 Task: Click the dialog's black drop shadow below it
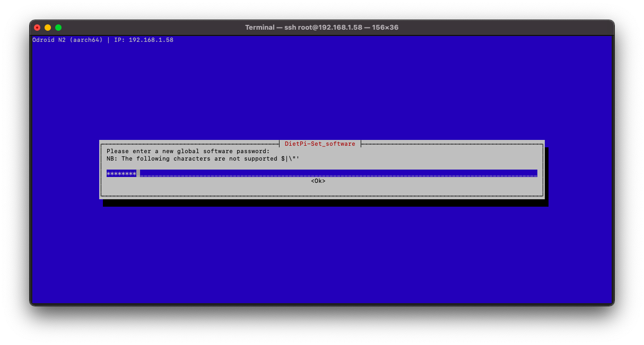click(325, 203)
